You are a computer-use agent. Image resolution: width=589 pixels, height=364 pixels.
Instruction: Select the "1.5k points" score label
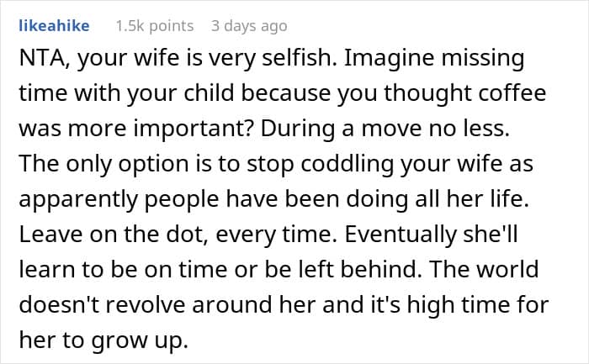tap(154, 26)
